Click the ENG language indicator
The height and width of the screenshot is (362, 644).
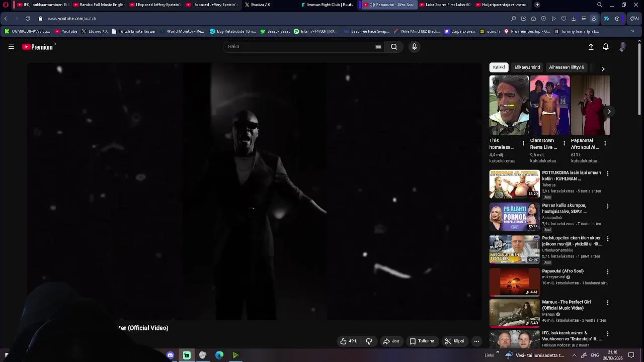(x=595, y=355)
